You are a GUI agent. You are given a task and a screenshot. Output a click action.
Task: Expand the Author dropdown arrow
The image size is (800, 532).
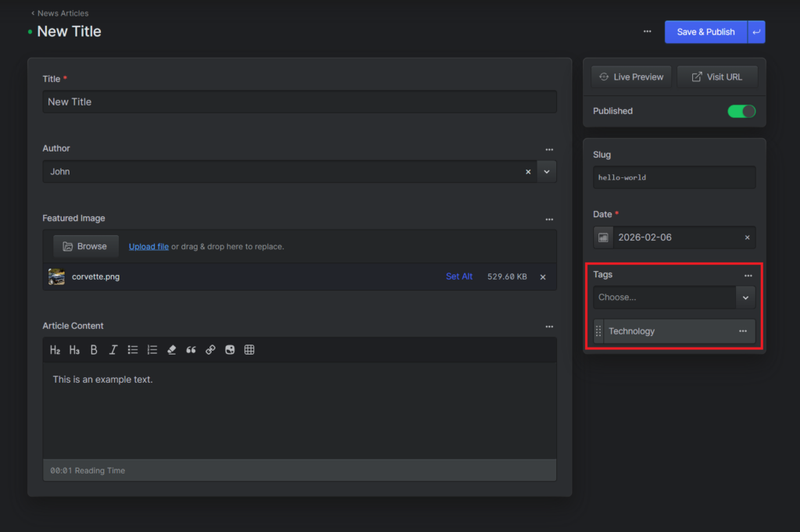tap(547, 172)
